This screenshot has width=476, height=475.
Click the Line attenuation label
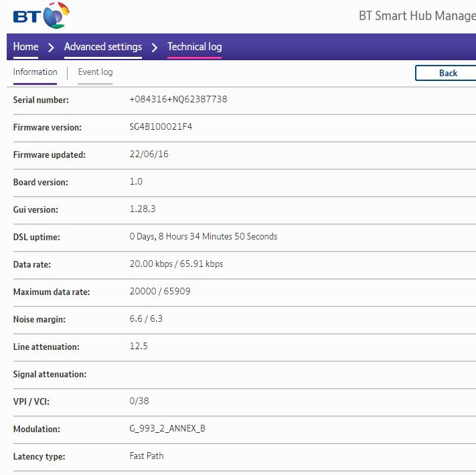coord(46,347)
